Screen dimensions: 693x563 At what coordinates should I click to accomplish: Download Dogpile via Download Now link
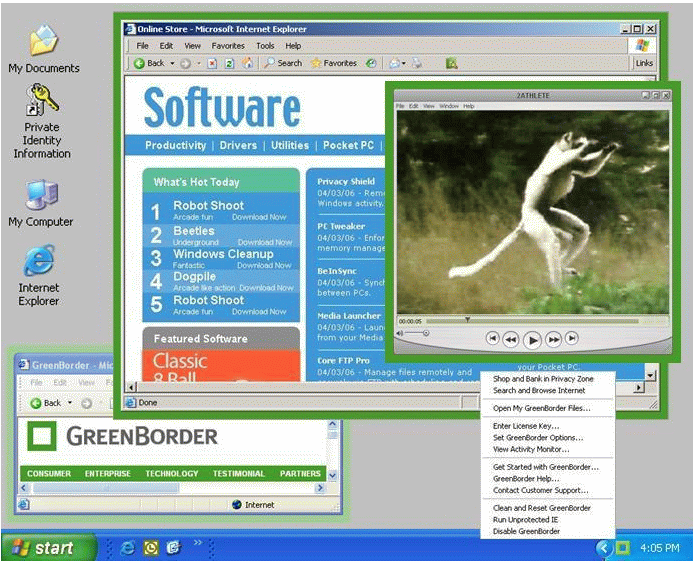[x=267, y=288]
